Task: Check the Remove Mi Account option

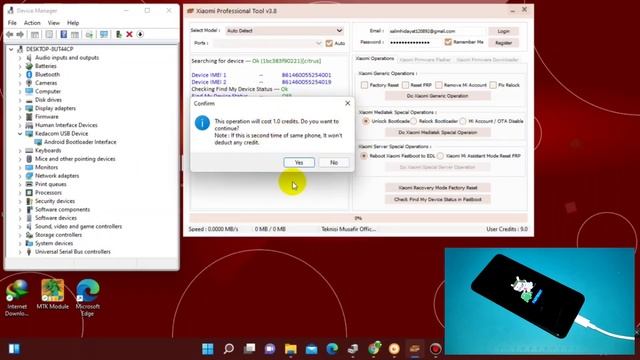Action: tap(439, 85)
